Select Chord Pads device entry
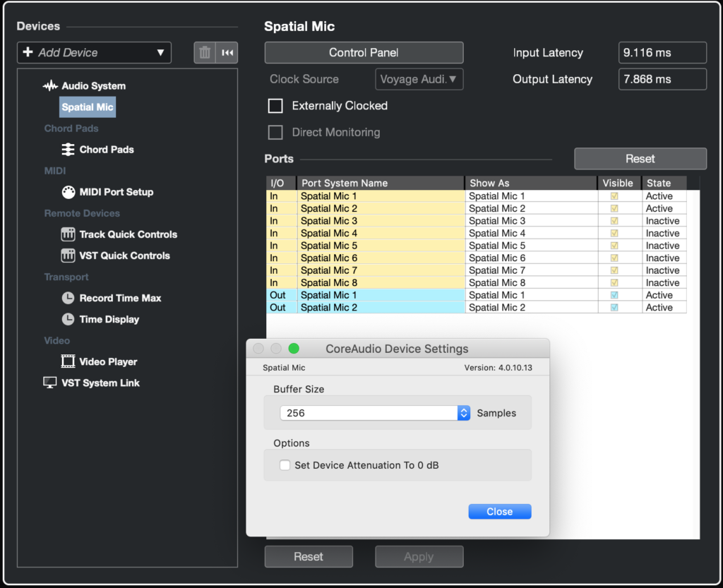The height and width of the screenshot is (588, 723). [x=107, y=150]
